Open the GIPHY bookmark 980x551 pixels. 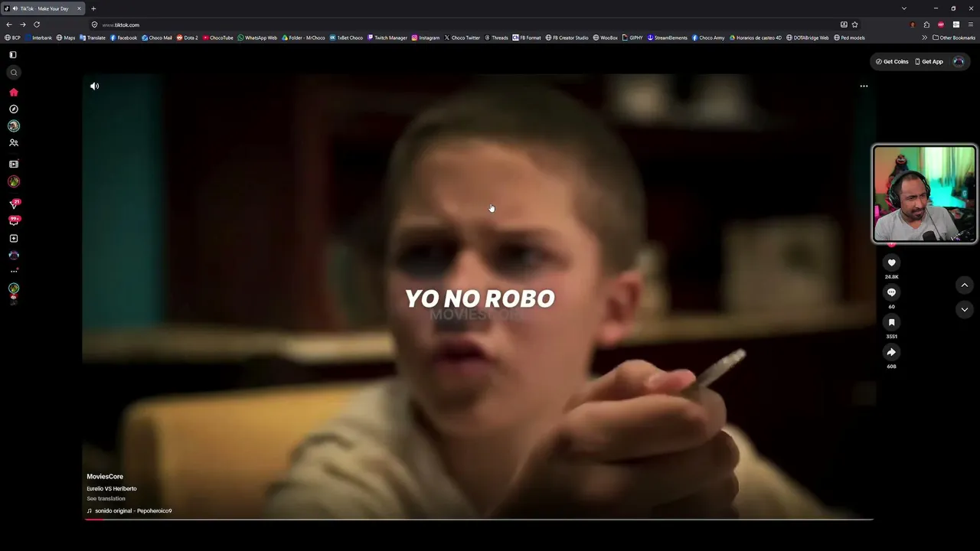(632, 37)
